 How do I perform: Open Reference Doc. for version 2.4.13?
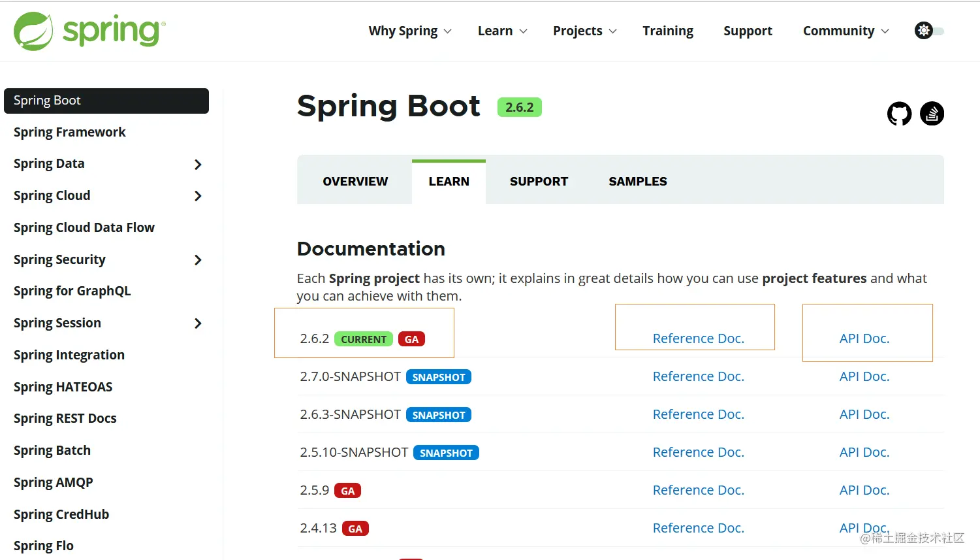point(699,528)
